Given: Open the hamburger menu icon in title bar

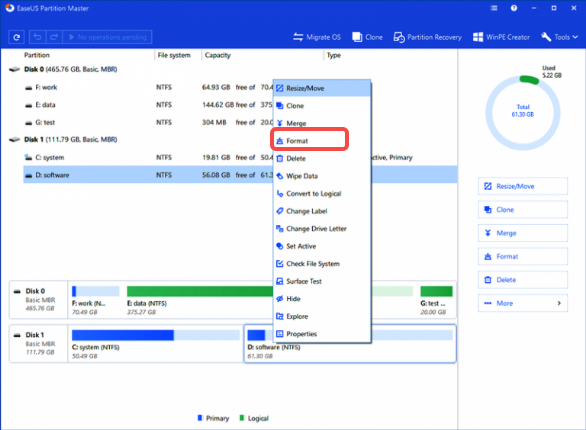Looking at the screenshot, I should point(494,8).
